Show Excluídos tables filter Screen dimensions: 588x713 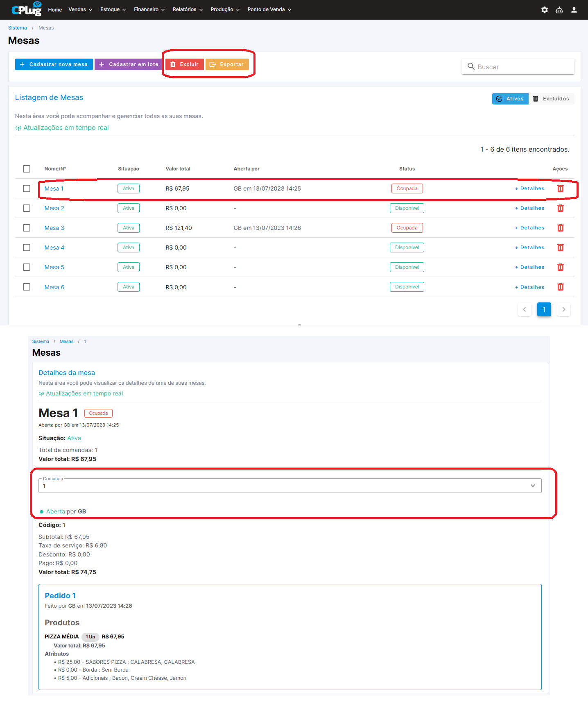coord(551,99)
